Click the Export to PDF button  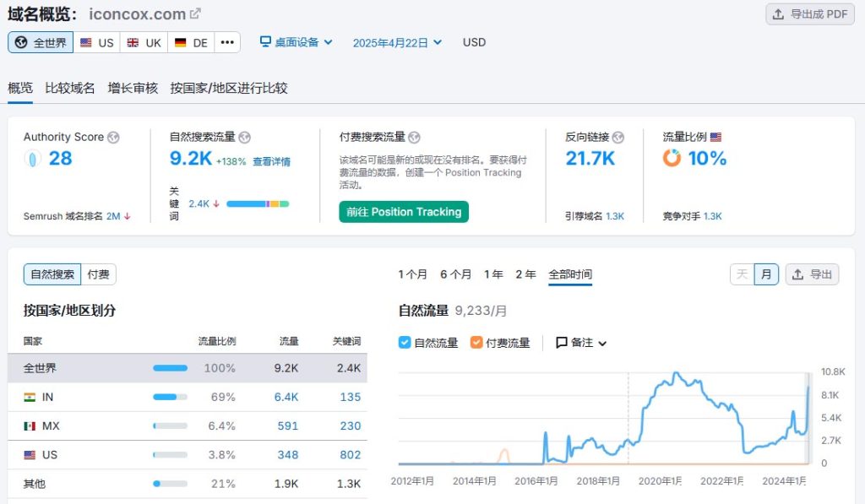(810, 14)
